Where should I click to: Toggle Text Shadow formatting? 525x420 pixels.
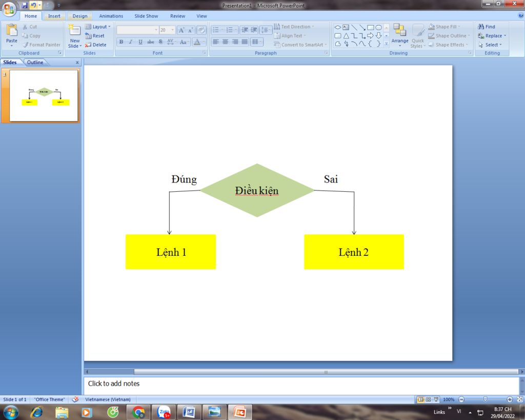pyautogui.click(x=160, y=42)
